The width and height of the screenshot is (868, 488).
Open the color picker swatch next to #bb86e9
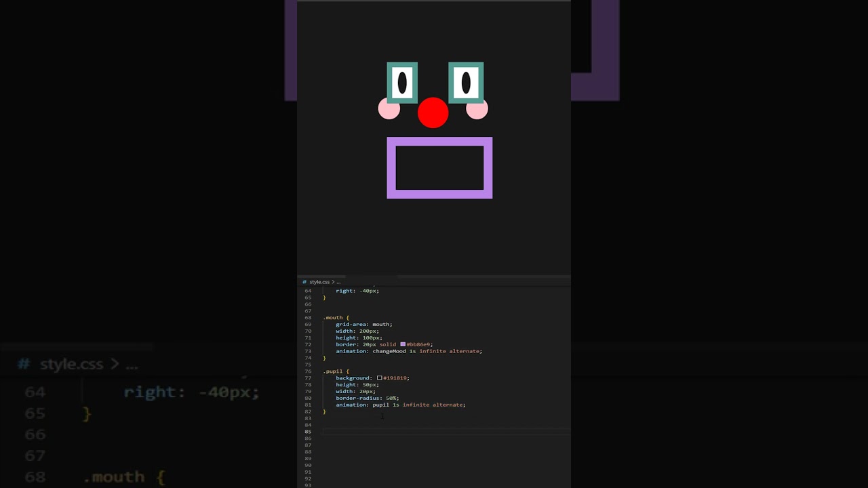pyautogui.click(x=403, y=344)
